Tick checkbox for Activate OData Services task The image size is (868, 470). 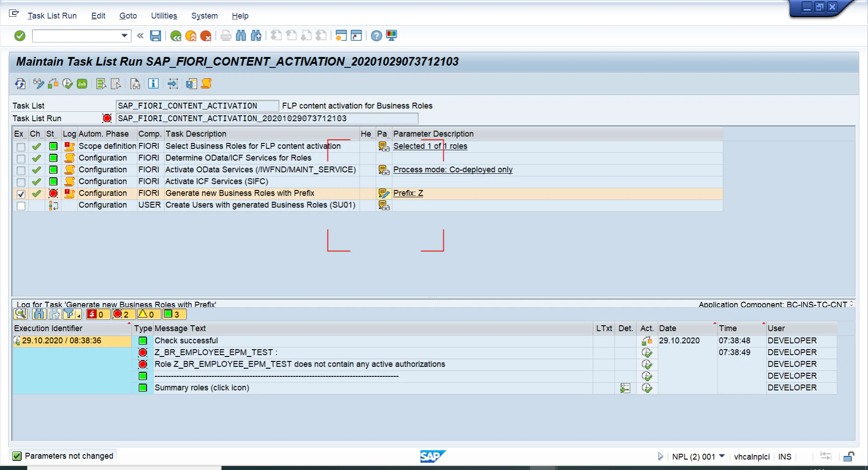[21, 170]
